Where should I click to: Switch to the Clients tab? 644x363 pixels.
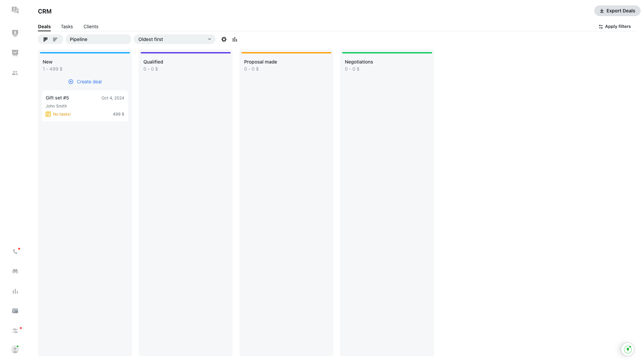click(91, 27)
